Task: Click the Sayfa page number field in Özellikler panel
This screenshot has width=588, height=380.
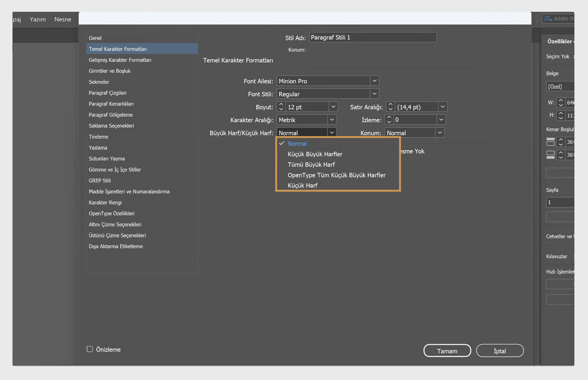Action: coord(560,202)
